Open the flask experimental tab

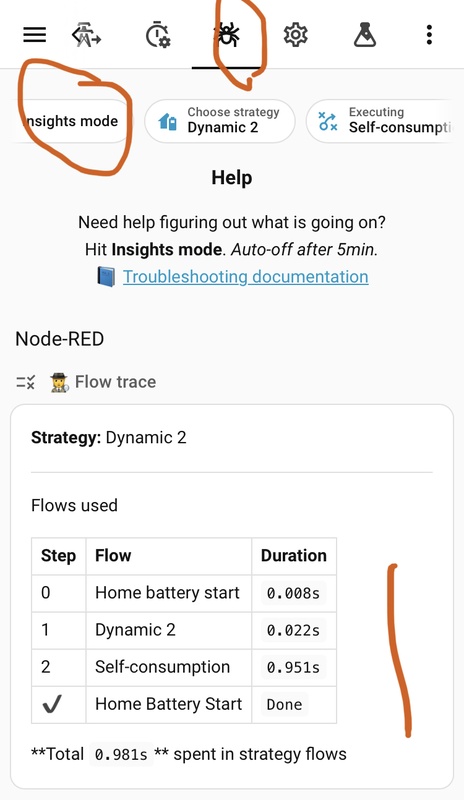(x=364, y=35)
